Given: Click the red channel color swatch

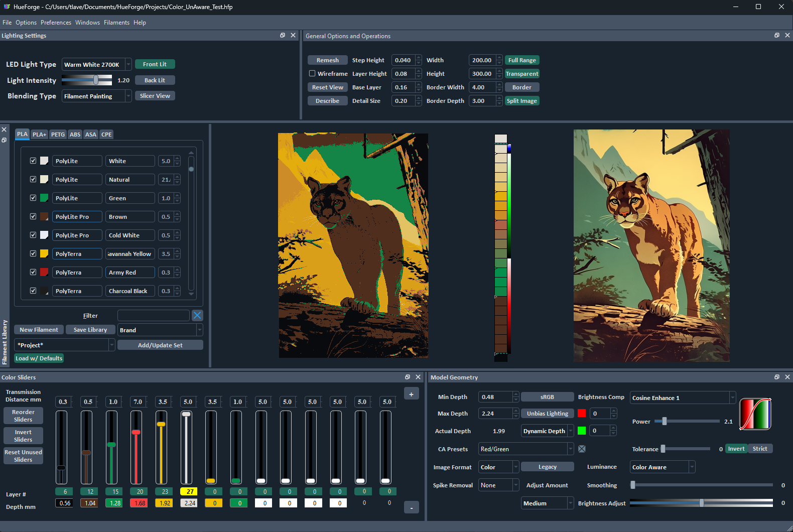Looking at the screenshot, I should (582, 413).
